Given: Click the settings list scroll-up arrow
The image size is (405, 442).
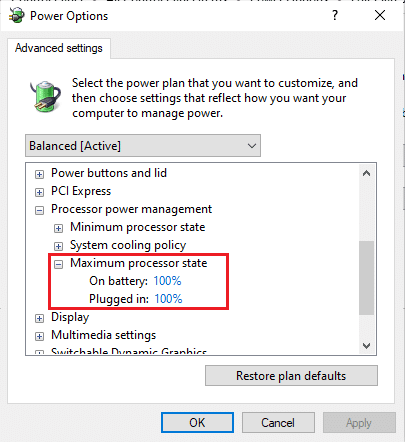Looking at the screenshot, I should coord(367,173).
